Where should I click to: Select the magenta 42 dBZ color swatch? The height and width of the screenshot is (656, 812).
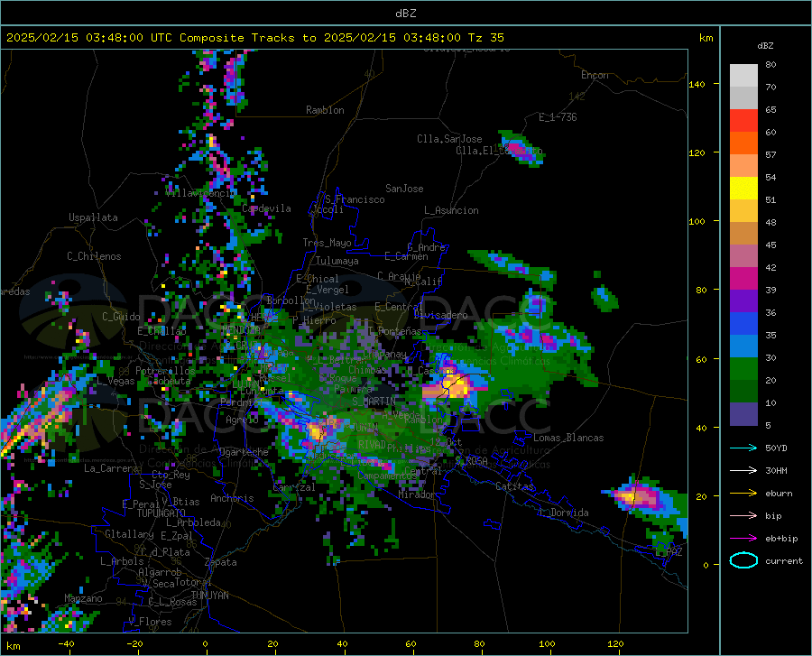click(743, 278)
